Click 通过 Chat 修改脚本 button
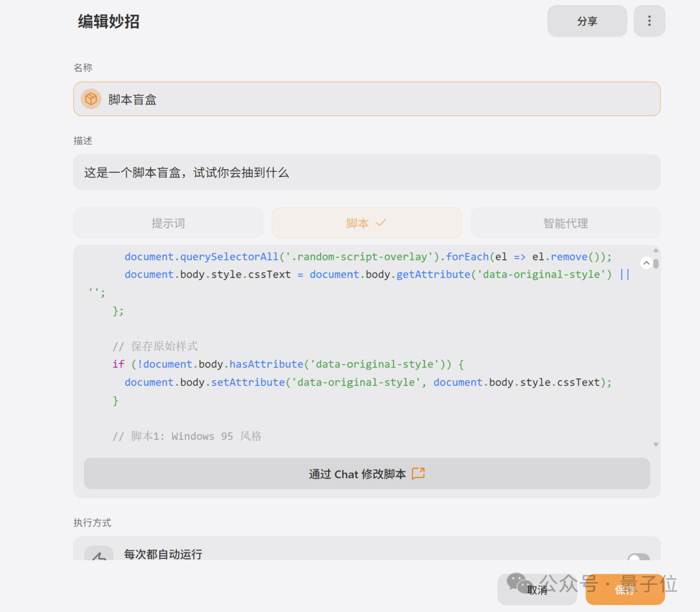 click(366, 473)
